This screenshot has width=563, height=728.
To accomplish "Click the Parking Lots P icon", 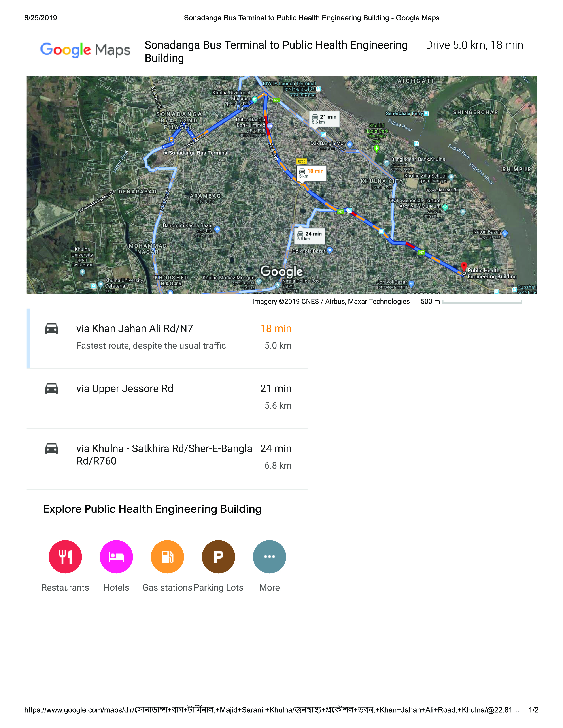I will click(218, 557).
